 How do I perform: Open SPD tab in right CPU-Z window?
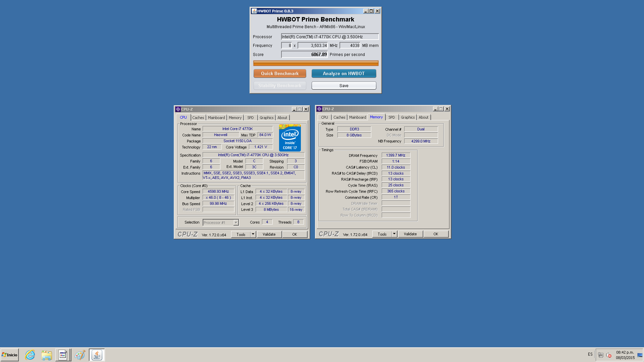pyautogui.click(x=392, y=117)
